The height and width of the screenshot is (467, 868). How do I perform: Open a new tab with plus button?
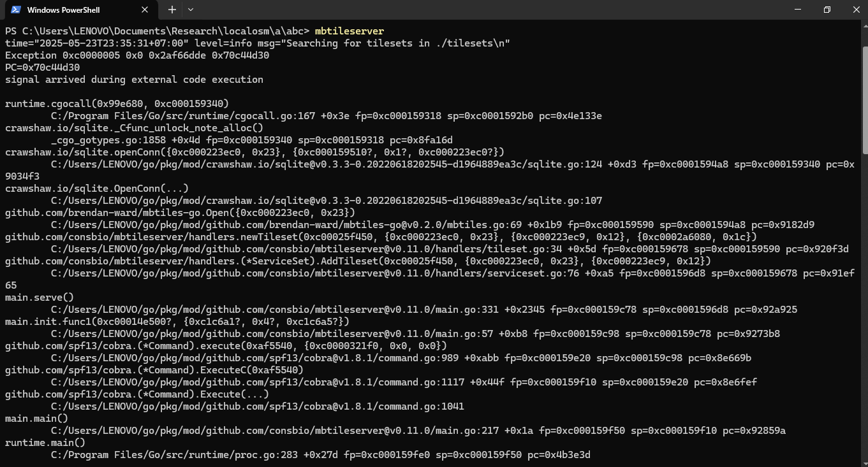[x=172, y=10]
